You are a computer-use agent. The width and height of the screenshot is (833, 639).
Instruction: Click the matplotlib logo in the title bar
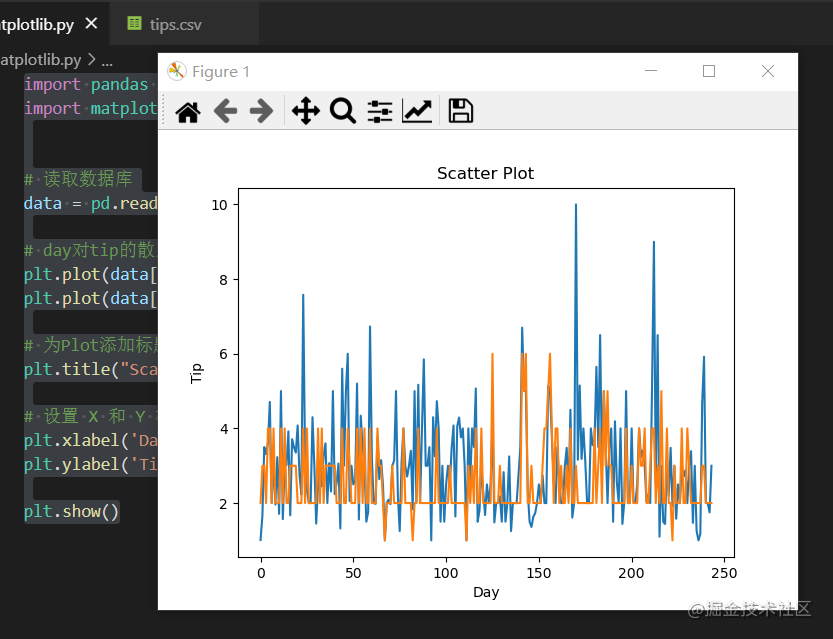(x=177, y=71)
